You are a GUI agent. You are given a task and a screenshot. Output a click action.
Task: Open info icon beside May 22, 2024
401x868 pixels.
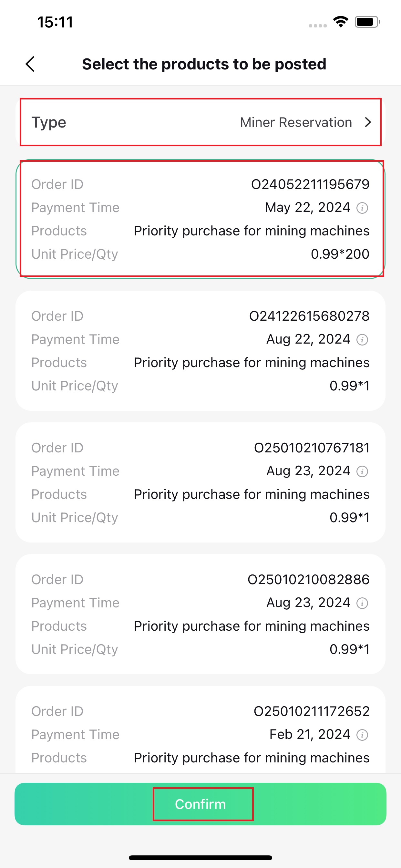pyautogui.click(x=362, y=208)
